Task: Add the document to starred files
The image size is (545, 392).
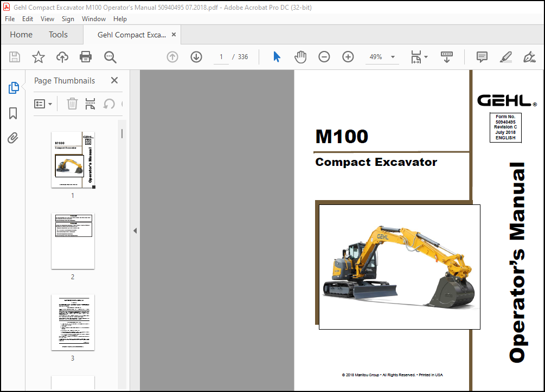Action: (39, 56)
